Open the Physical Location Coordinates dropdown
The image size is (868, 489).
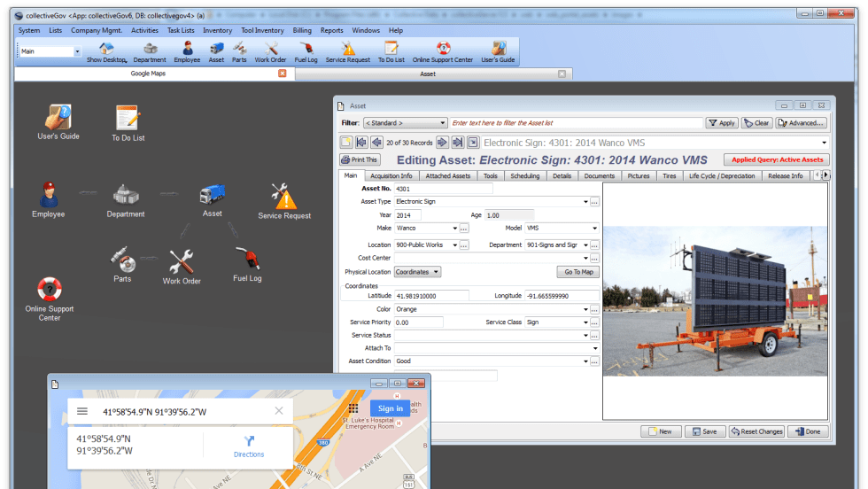418,272
